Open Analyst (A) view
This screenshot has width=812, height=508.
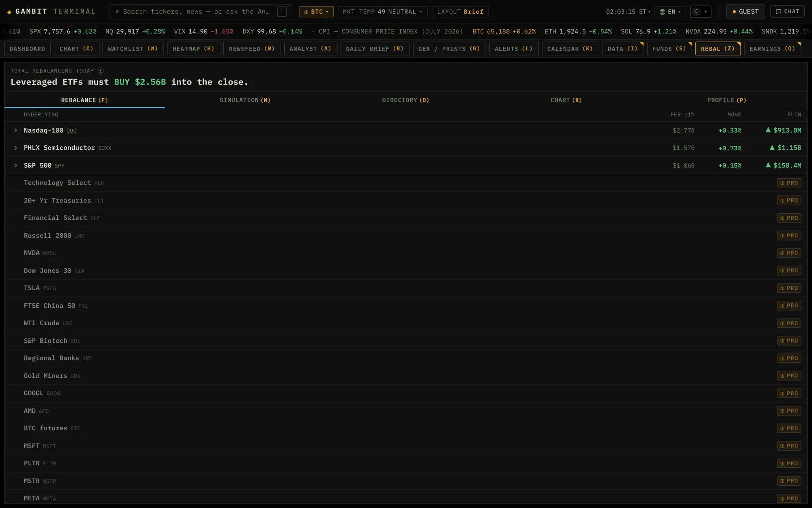coord(310,49)
